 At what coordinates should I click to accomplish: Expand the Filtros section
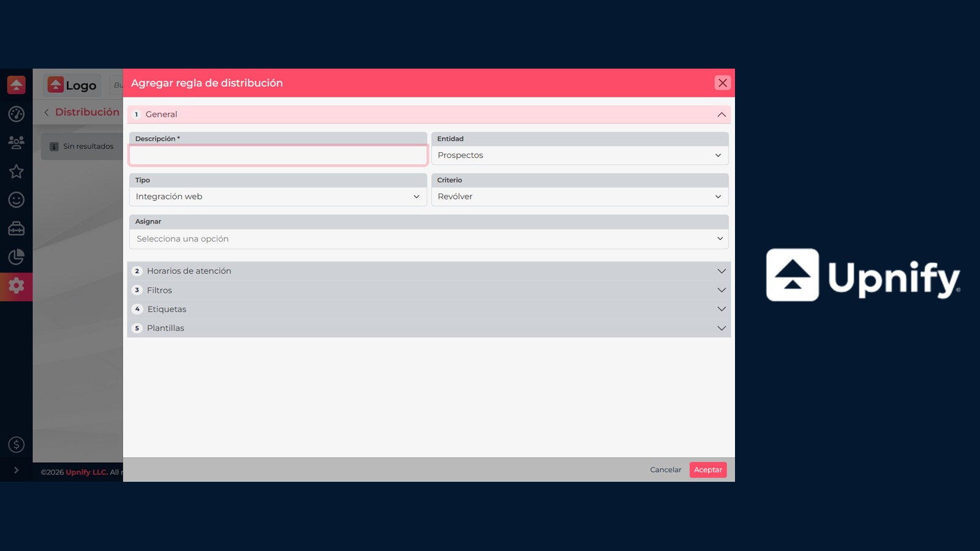(x=429, y=290)
